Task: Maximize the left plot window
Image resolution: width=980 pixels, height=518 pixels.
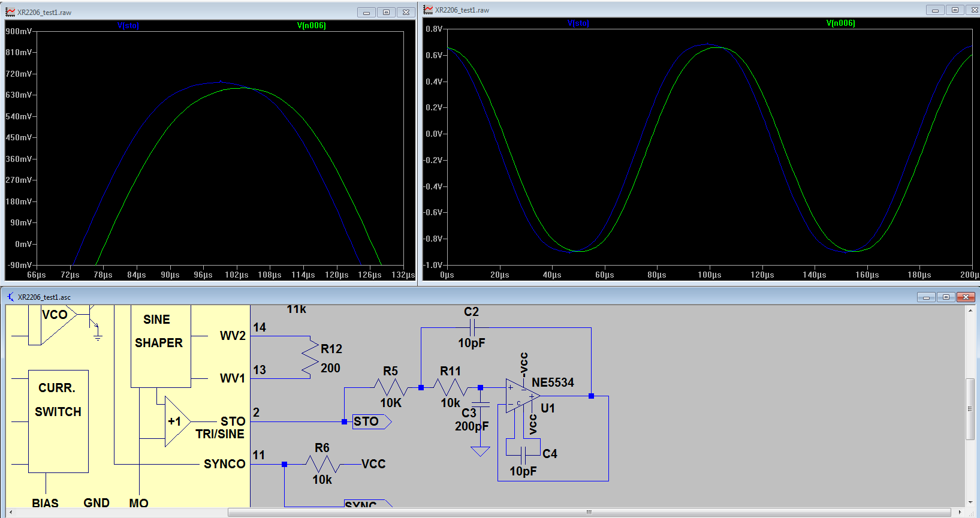Action: (386, 12)
